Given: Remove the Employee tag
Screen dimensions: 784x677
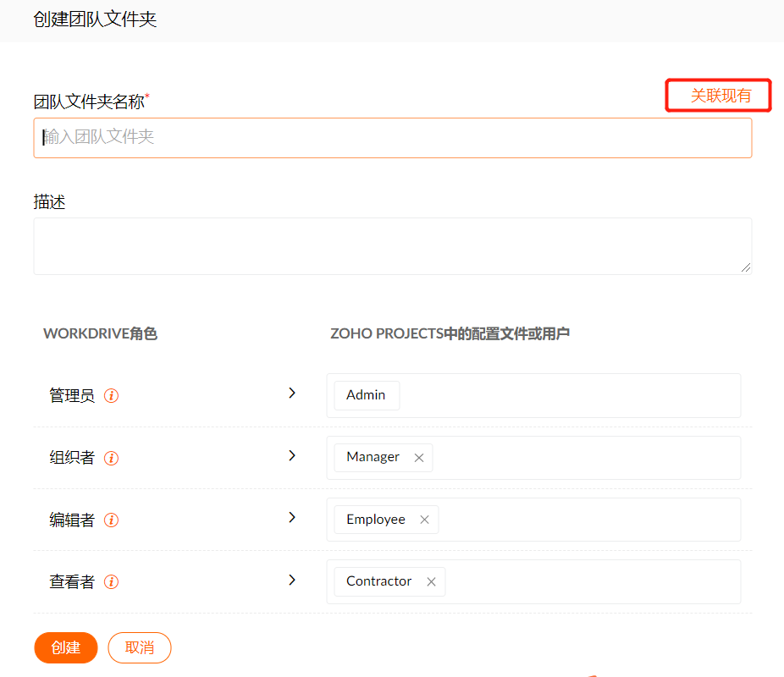Looking at the screenshot, I should pyautogui.click(x=424, y=520).
